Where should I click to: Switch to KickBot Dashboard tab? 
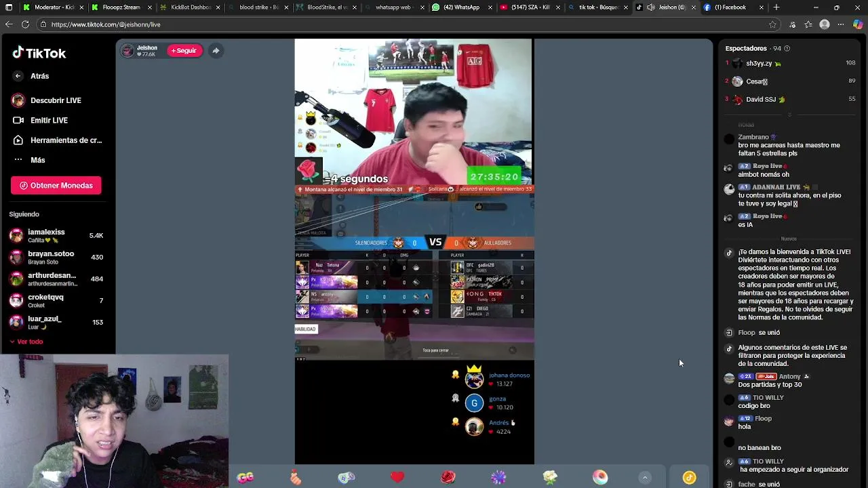click(190, 7)
